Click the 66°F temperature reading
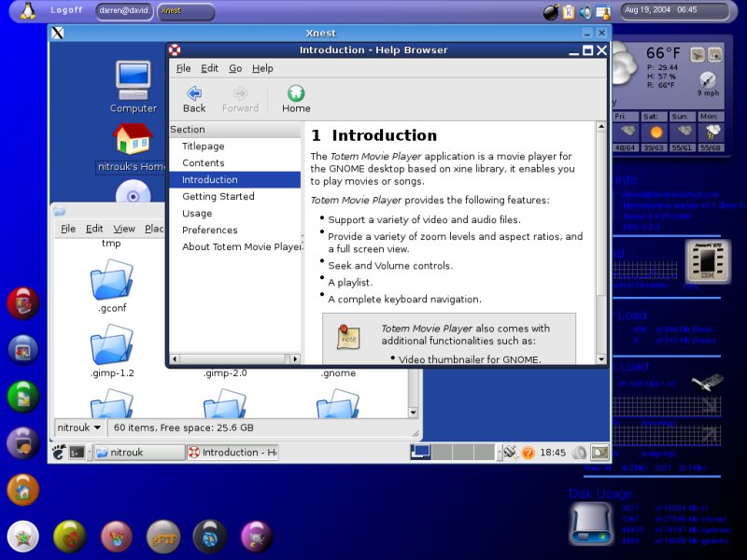This screenshot has height=560, width=747. (663, 53)
